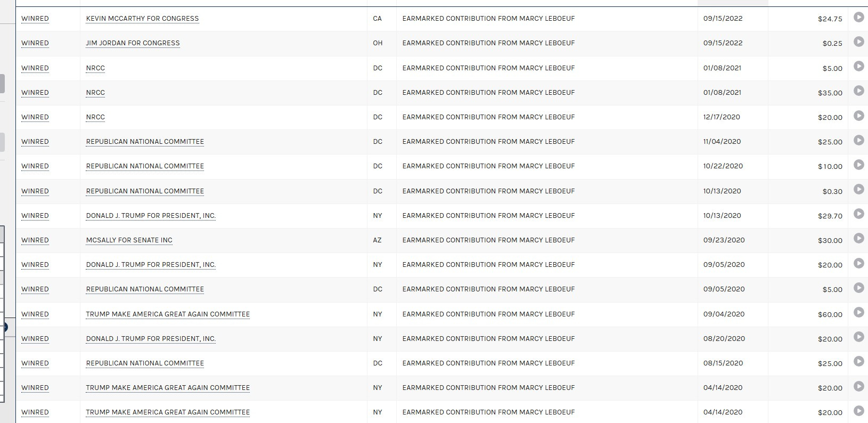This screenshot has height=423, width=868.
Task: Select earmarked contribution description in McSally row
Action: click(488, 240)
